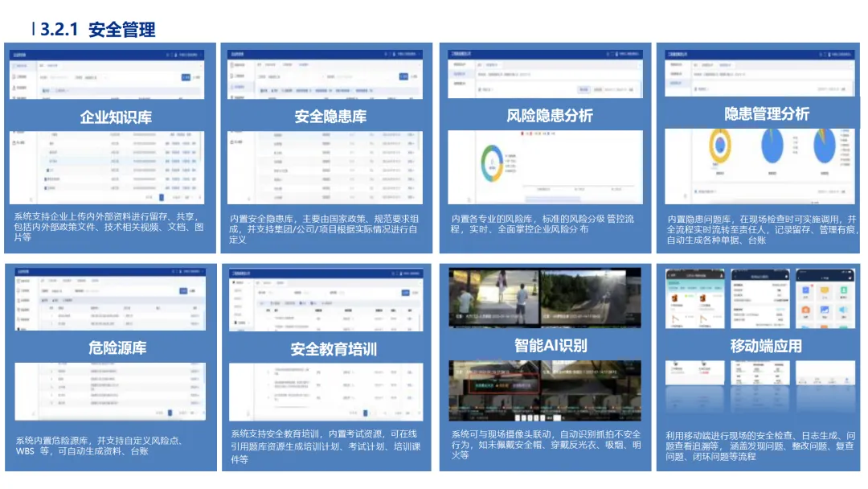Image resolution: width=868 pixels, height=489 pixels.
Task: Click the yellow ring chart in 隐患管理分析
Action: coord(720,146)
